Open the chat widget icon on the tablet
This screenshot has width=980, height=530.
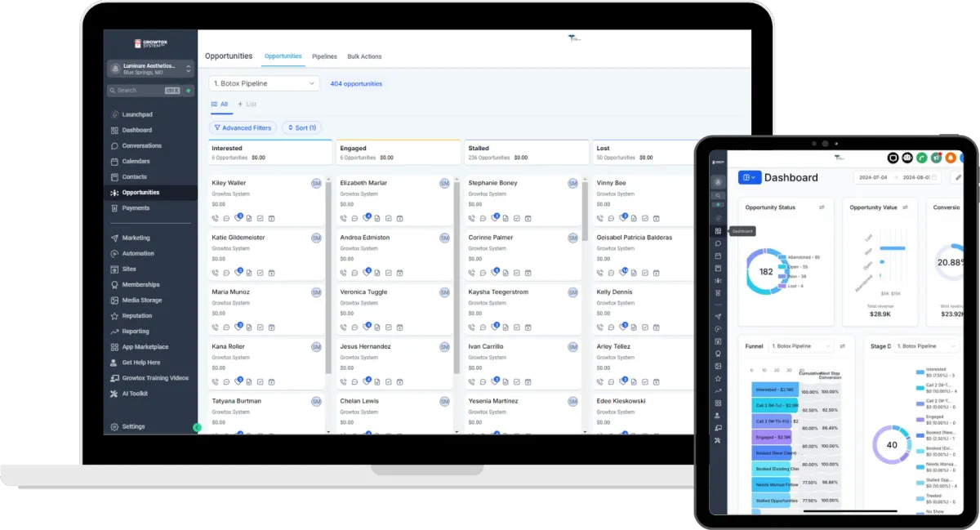pos(893,158)
